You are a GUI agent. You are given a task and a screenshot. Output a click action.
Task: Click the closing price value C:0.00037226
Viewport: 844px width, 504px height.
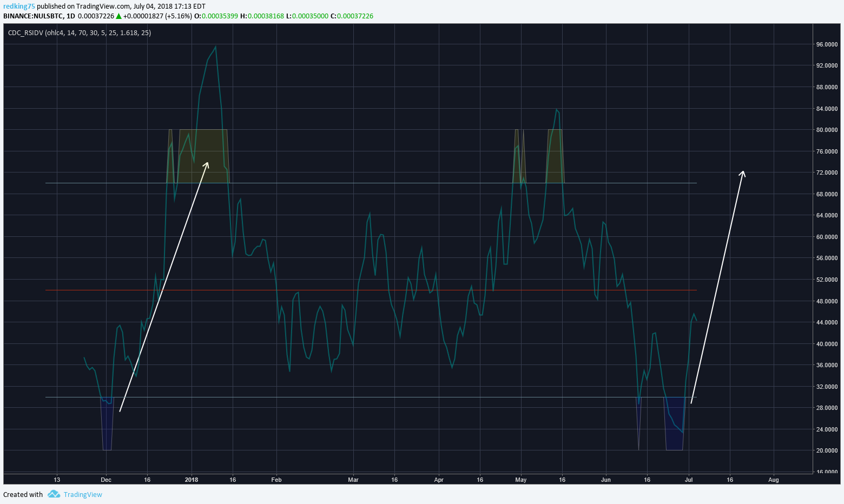point(352,16)
